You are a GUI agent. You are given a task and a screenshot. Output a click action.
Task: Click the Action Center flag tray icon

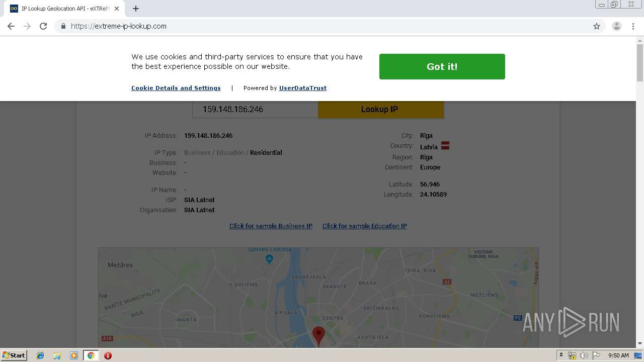(x=596, y=355)
